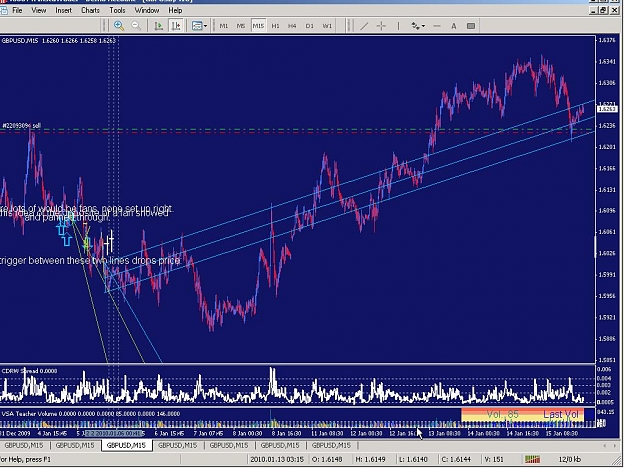Select the text A tool

pos(454,26)
